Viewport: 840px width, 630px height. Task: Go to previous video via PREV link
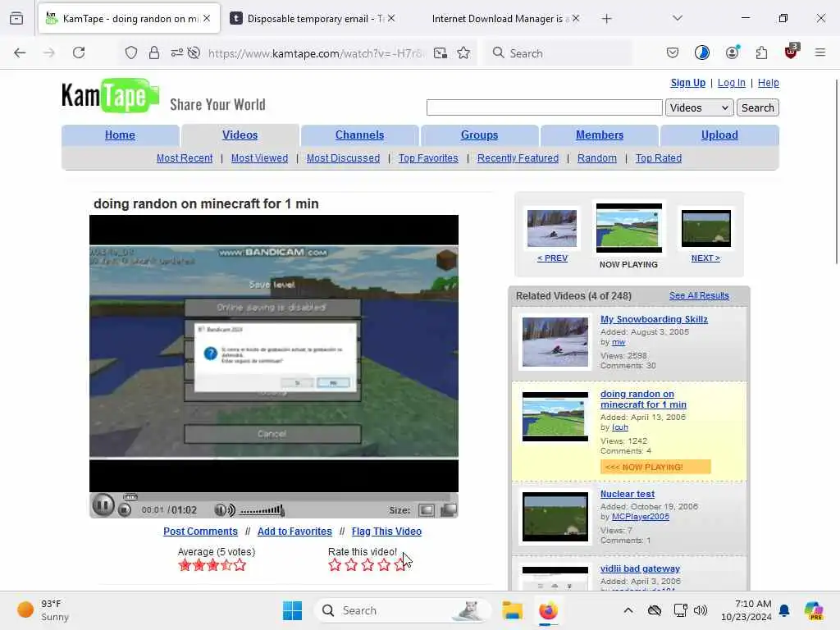point(552,258)
